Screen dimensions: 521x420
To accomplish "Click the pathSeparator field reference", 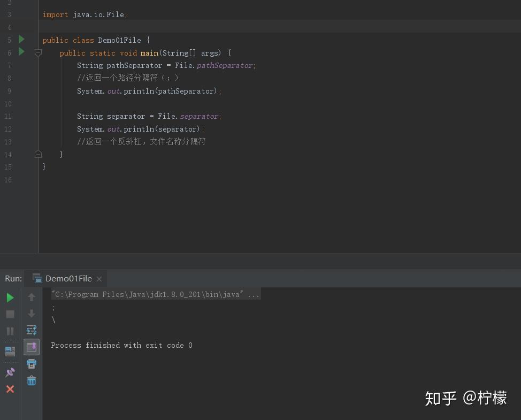I will (x=225, y=65).
